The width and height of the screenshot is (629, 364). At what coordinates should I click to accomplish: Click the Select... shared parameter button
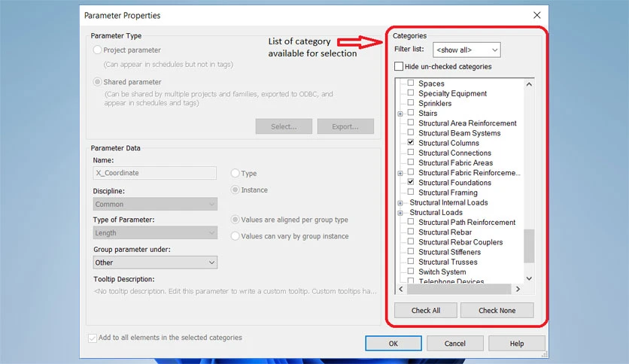[x=284, y=126]
